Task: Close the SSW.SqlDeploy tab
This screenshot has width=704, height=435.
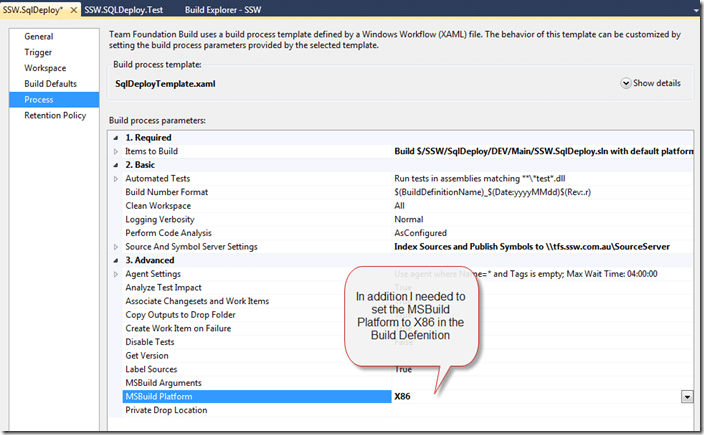Action: (x=74, y=9)
